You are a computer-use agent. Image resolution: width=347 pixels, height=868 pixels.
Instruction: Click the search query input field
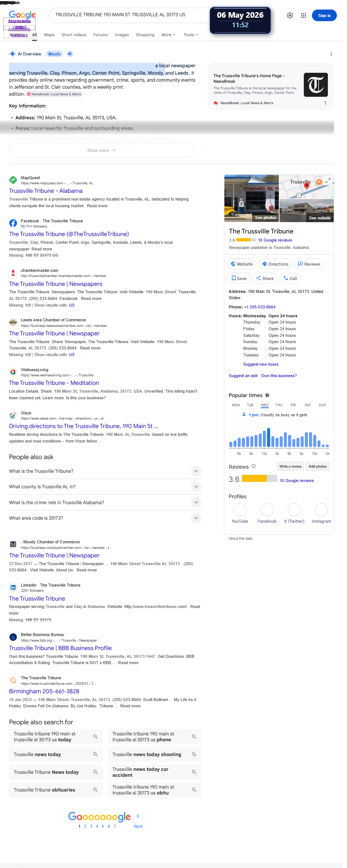(x=129, y=15)
